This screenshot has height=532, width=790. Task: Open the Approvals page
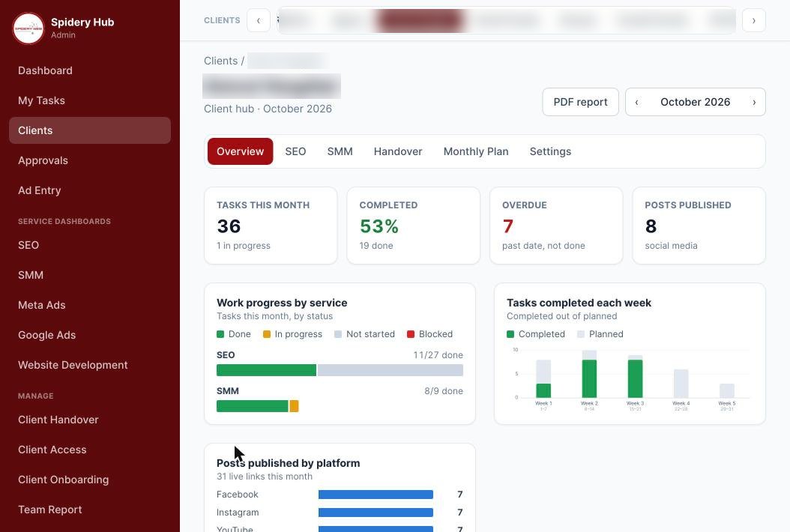(x=90, y=160)
